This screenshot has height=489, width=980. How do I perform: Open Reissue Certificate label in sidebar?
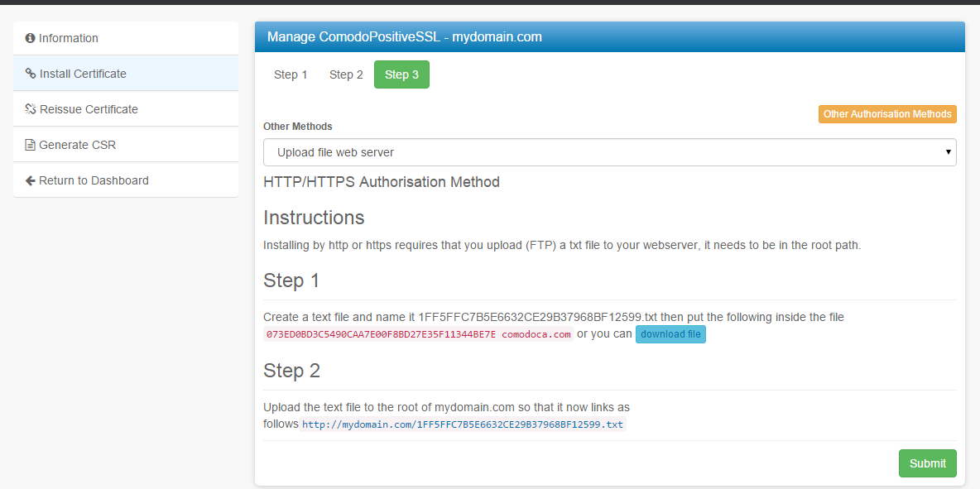tap(89, 109)
